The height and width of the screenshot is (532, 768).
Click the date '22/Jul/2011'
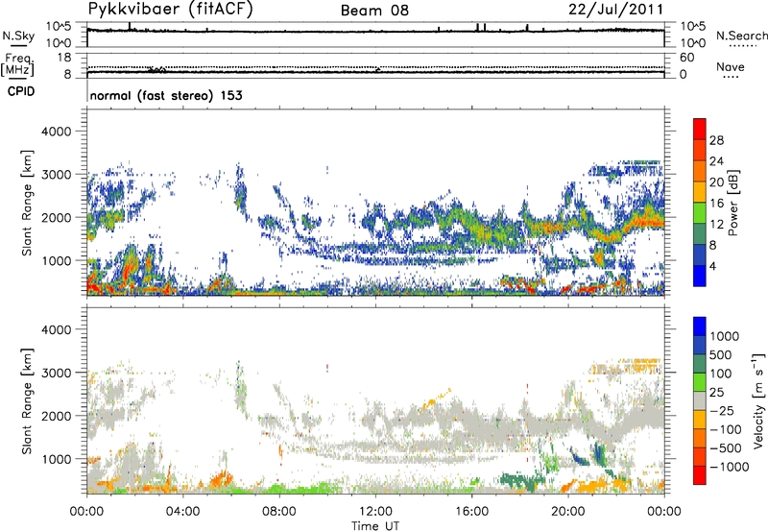click(x=615, y=10)
